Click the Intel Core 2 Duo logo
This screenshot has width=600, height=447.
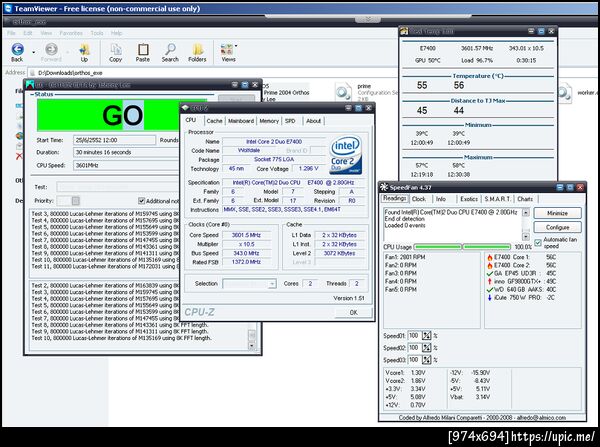point(346,155)
